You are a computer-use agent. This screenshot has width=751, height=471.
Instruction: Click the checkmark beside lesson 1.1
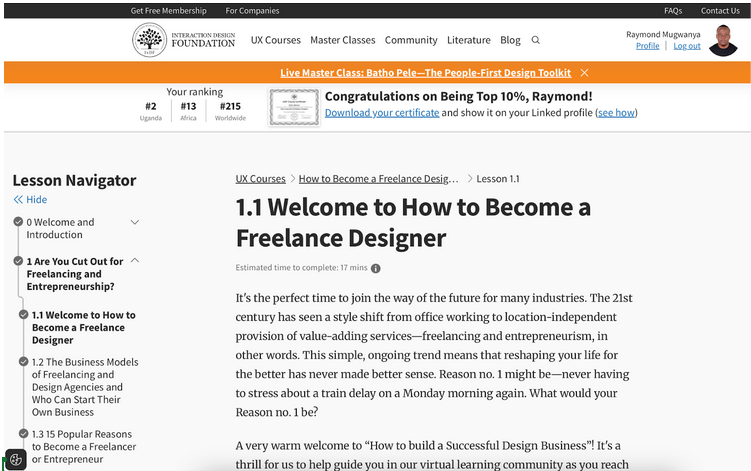point(23,315)
